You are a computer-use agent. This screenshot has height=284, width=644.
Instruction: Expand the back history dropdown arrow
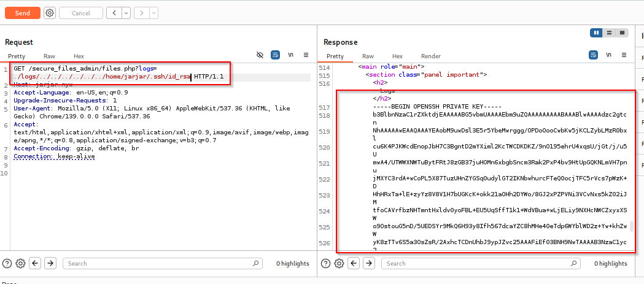point(126,13)
